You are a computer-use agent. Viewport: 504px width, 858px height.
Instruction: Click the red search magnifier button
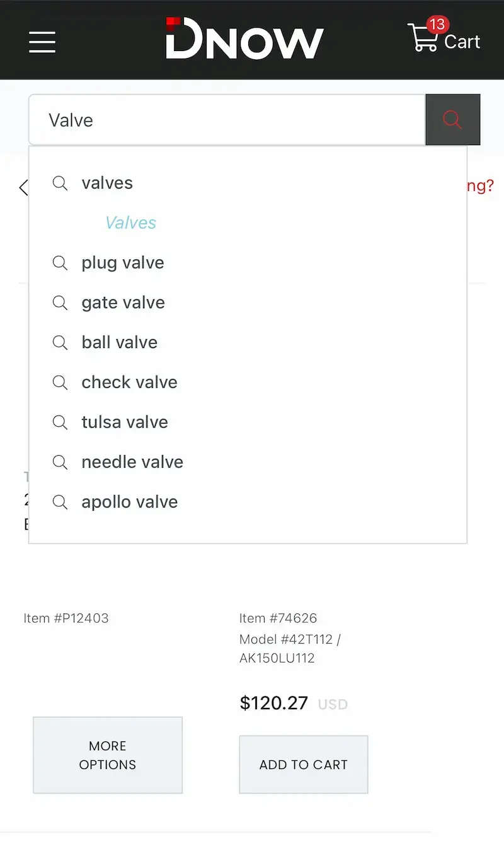[x=452, y=119]
